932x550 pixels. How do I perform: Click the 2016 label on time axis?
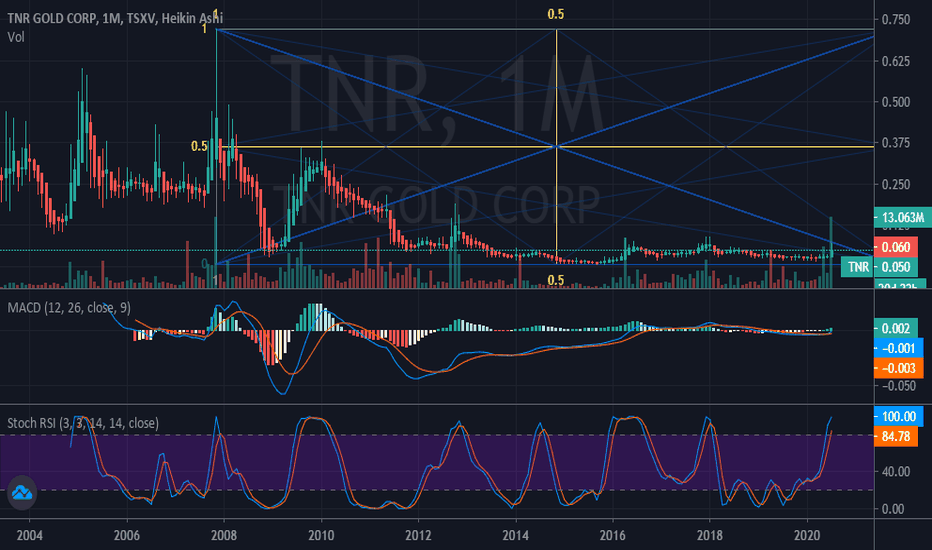(613, 535)
